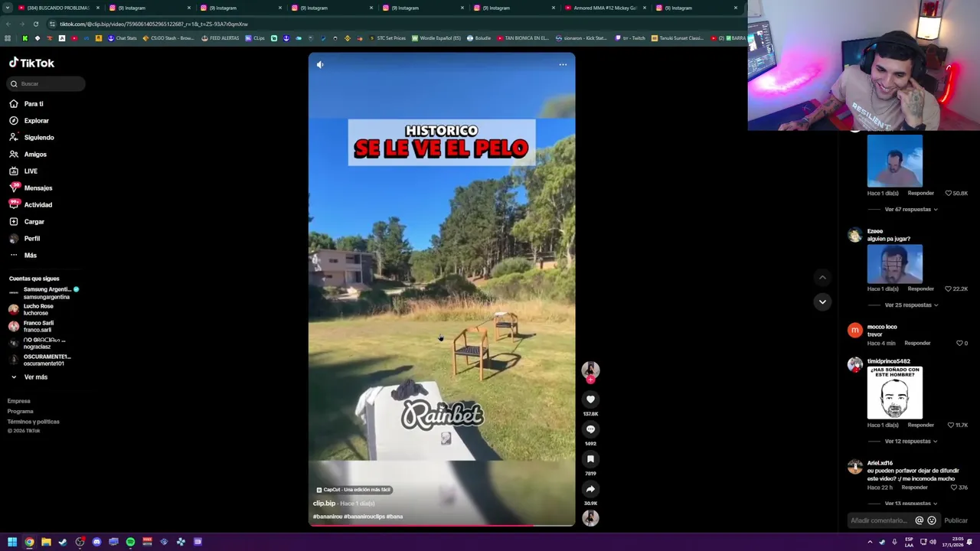The image size is (980, 551).
Task: Open the Chat Stats bookmark
Action: click(x=122, y=38)
